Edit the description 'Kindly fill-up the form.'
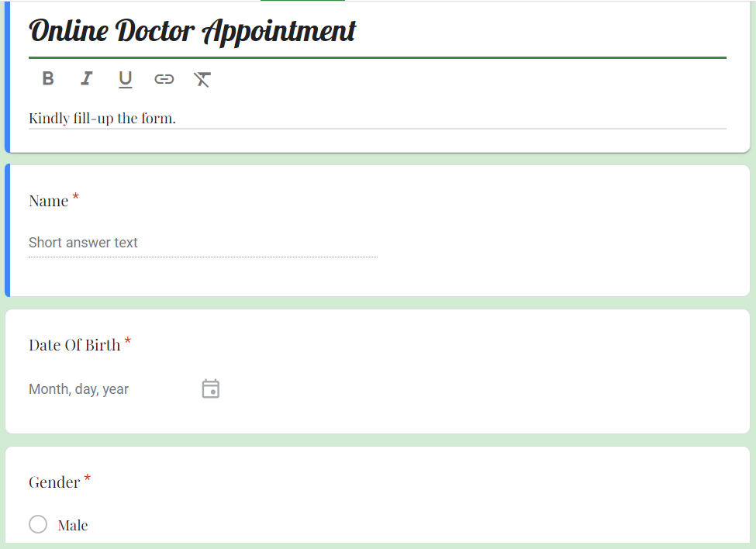Image resolution: width=756 pixels, height=549 pixels. 102,119
